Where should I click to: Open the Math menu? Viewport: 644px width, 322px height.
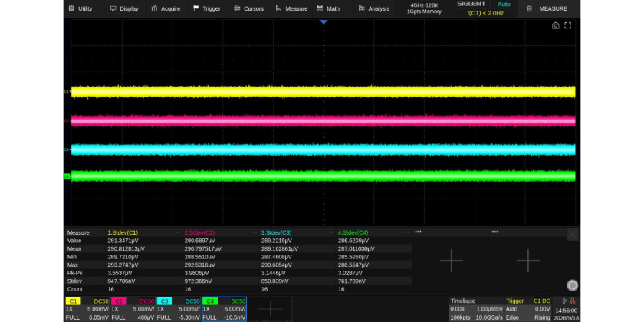pos(329,8)
